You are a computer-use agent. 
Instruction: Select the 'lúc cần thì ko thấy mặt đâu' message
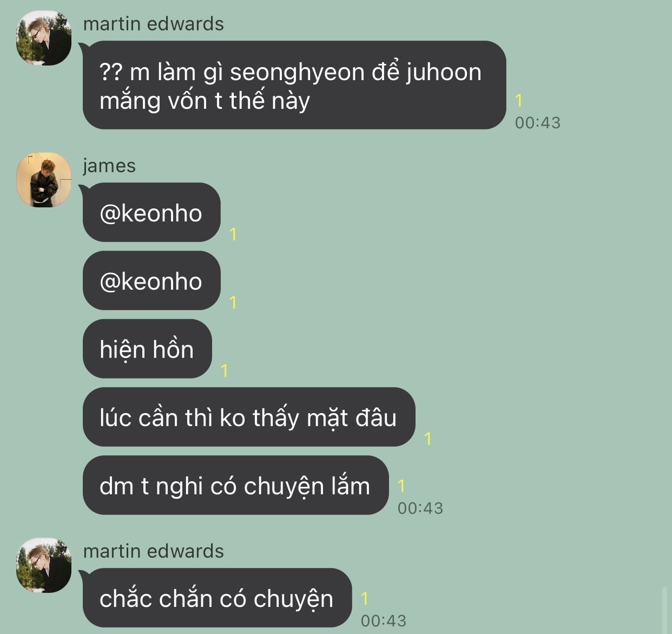click(249, 417)
